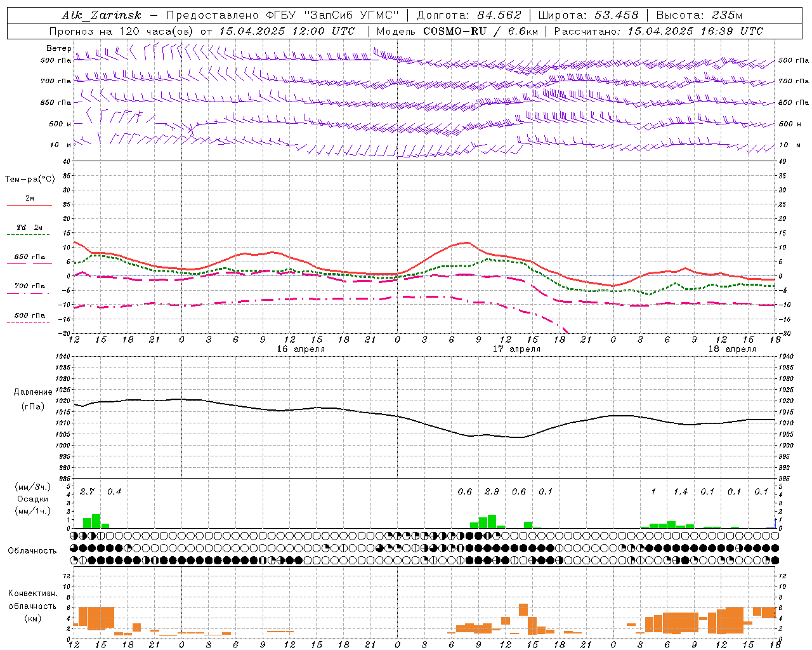Viewport: 812px width, 650px height.
Task: Select the 18 апреля date label
Action: click(732, 349)
